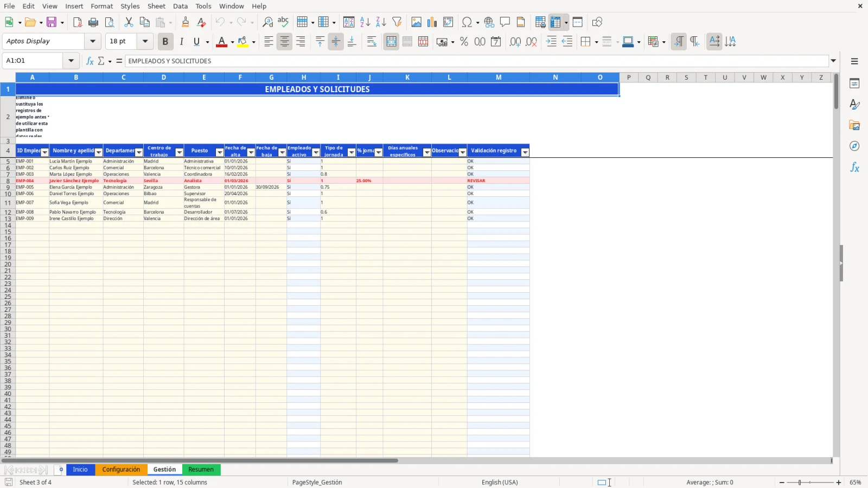868x488 pixels.
Task: Adjust the zoom slider
Action: pyautogui.click(x=800, y=483)
